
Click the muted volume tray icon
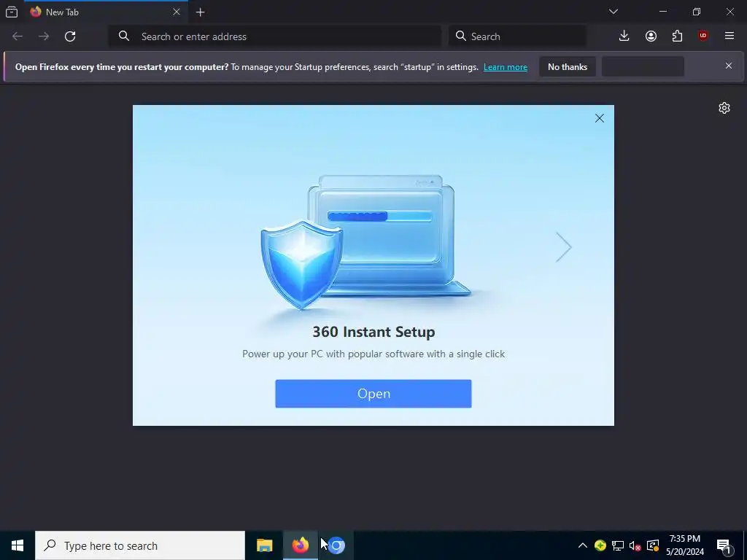635,545
